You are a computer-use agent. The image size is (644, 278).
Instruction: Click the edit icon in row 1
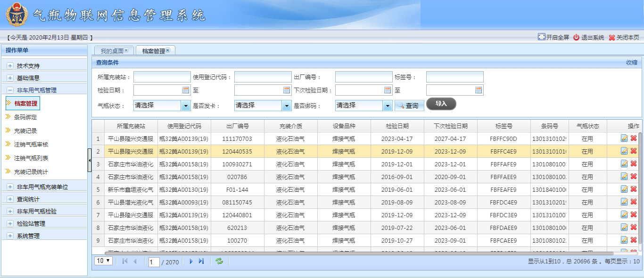(624, 138)
